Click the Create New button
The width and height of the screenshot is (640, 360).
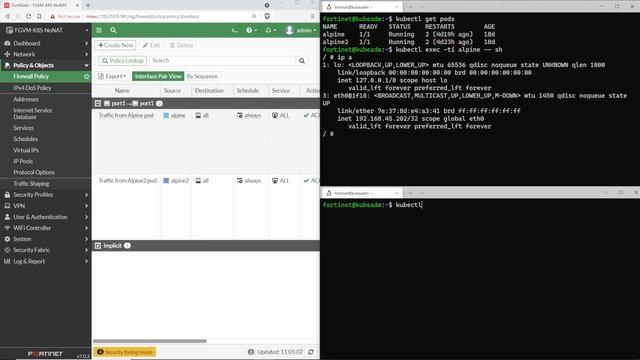(116, 45)
